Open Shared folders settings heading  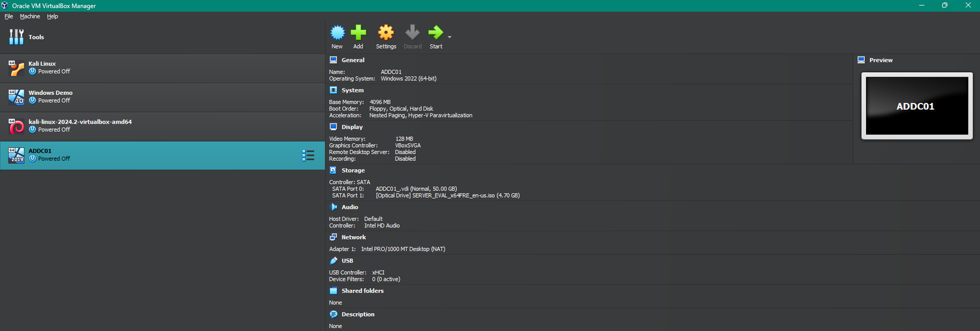pyautogui.click(x=363, y=291)
